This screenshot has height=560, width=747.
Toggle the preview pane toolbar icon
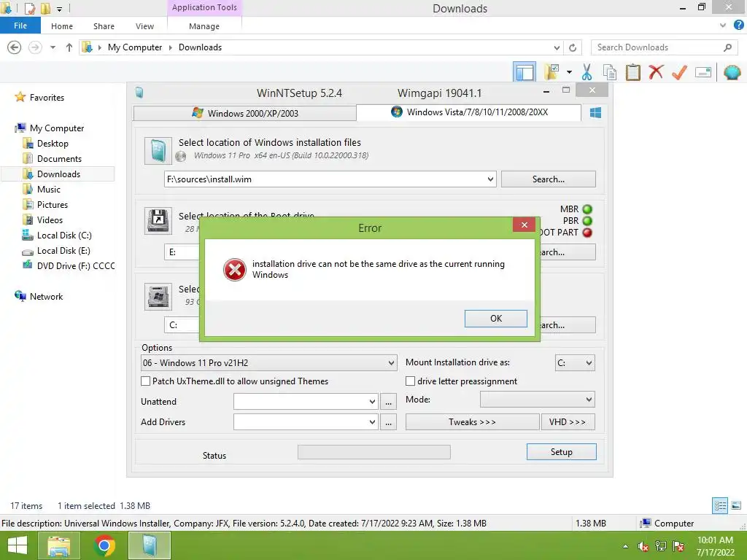525,72
